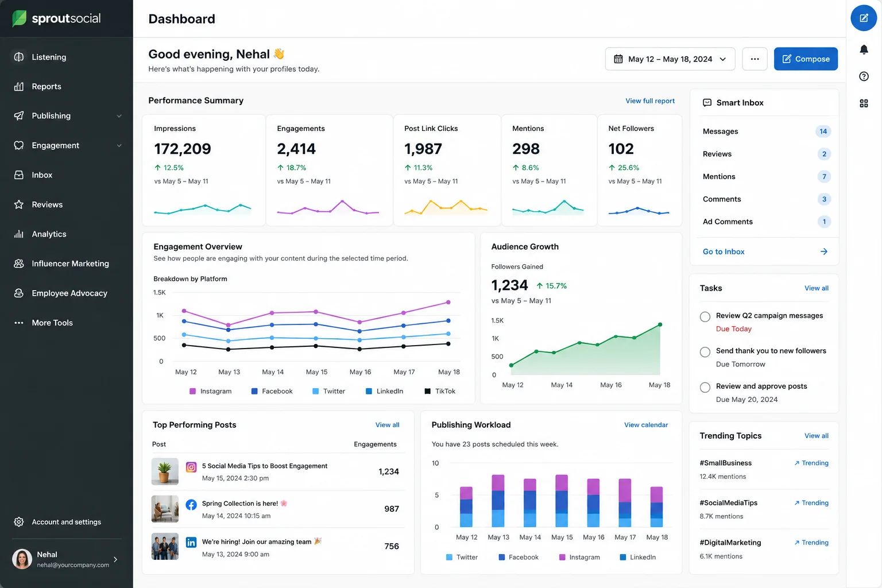This screenshot has height=588, width=882.
Task: Expand the Engagement menu chevron
Action: pyautogui.click(x=119, y=145)
